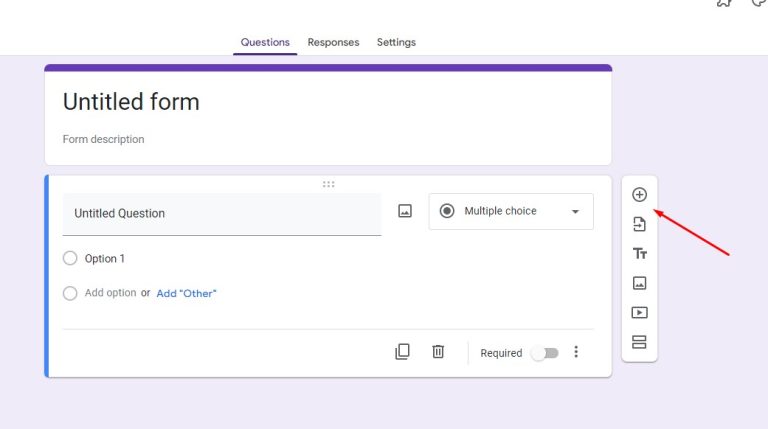The height and width of the screenshot is (429, 768).
Task: Open the Settings tab
Action: point(396,43)
